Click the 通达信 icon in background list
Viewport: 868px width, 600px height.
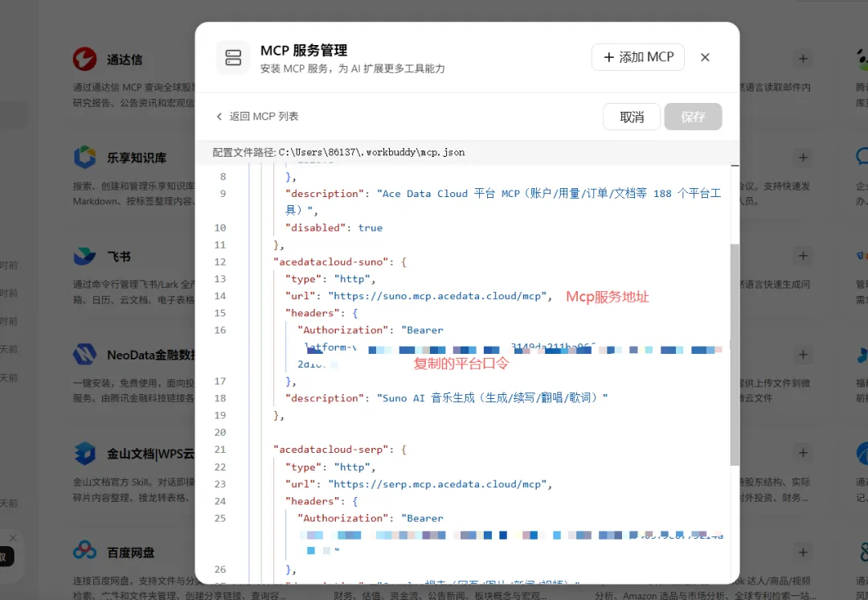(84, 59)
